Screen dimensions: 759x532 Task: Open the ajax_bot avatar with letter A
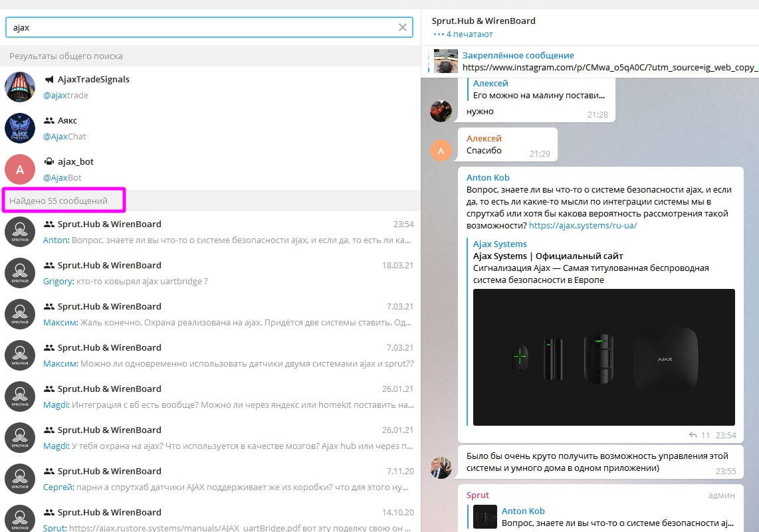(x=20, y=169)
